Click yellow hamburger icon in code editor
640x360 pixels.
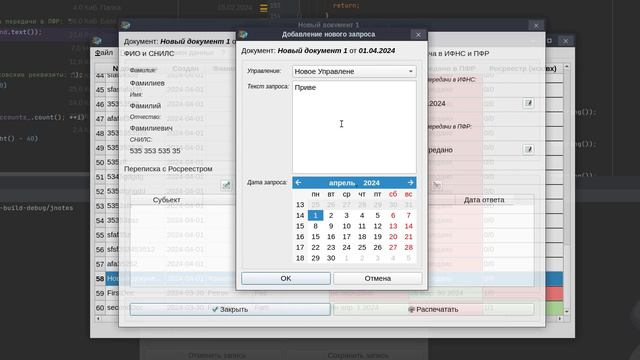(x=264, y=8)
